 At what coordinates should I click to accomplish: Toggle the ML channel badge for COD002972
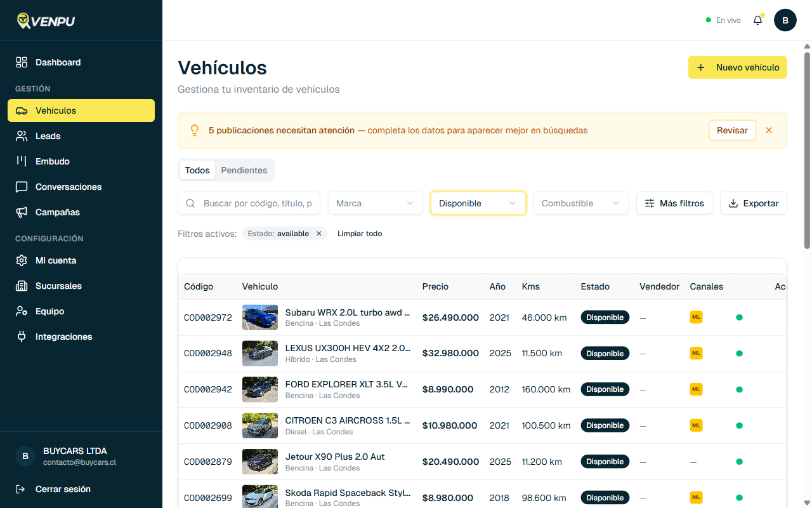coord(696,317)
